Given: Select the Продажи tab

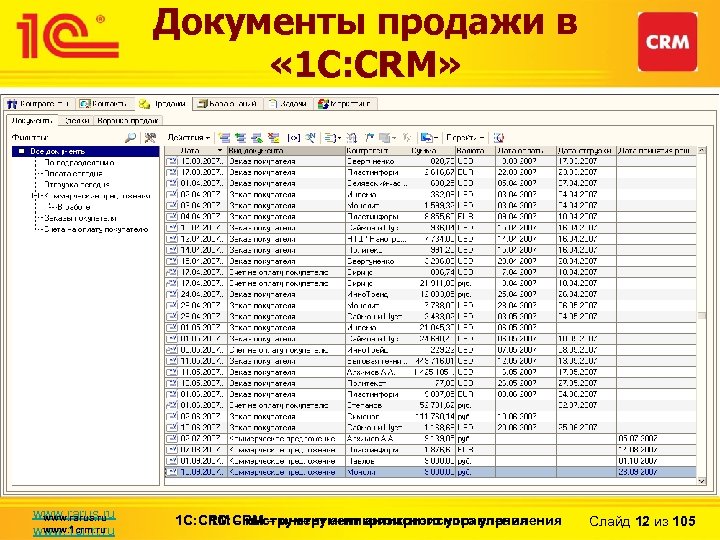Looking at the screenshot, I should click(163, 104).
